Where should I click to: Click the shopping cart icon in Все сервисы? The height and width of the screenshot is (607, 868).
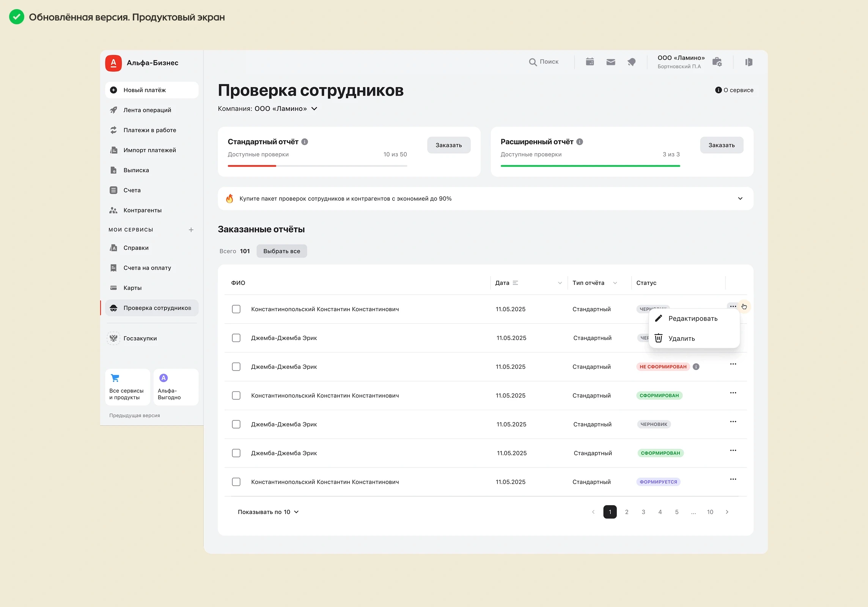(115, 378)
